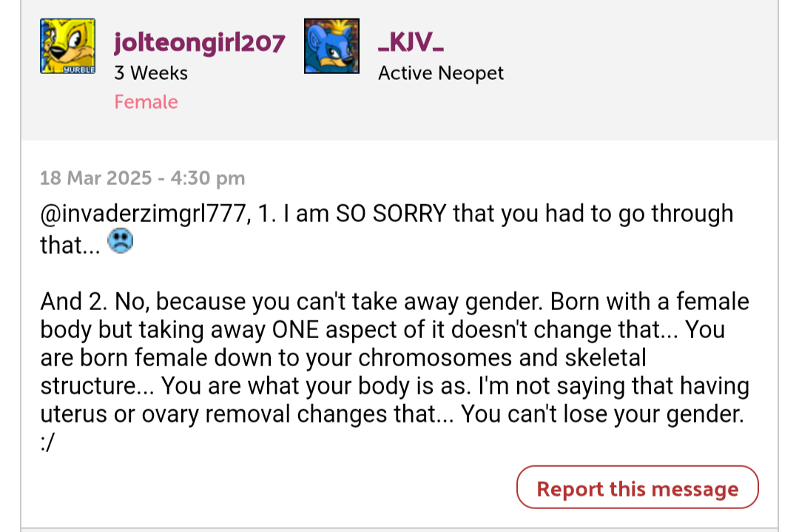Click the YURBLE caption on the avatar

click(x=79, y=70)
